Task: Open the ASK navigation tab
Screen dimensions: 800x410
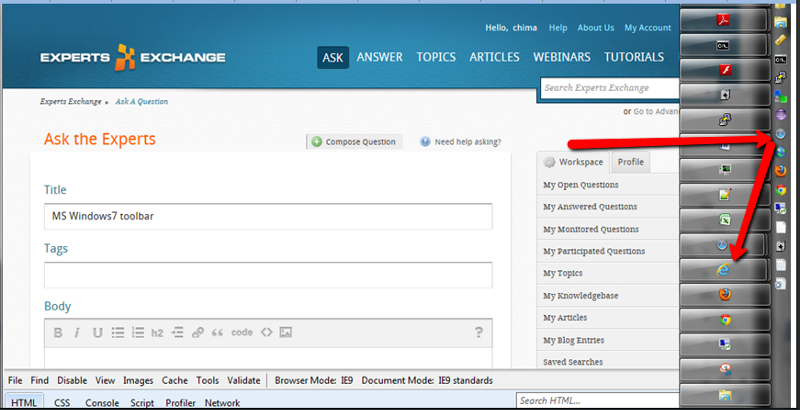Action: click(333, 57)
